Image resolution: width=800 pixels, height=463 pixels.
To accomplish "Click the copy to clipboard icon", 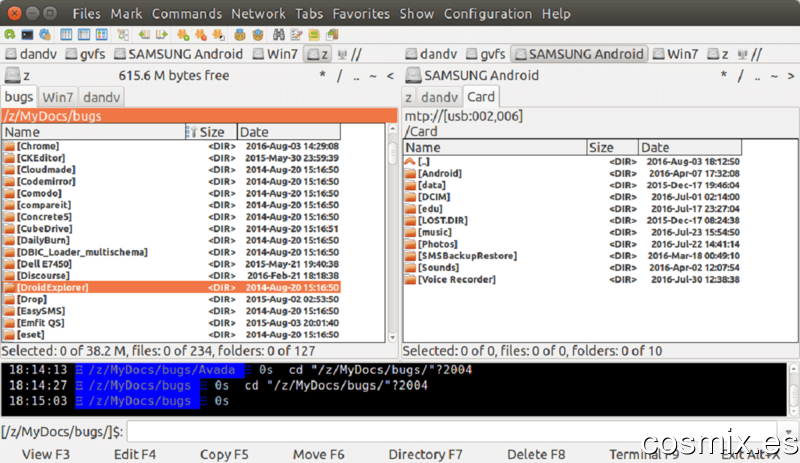I will (x=332, y=35).
